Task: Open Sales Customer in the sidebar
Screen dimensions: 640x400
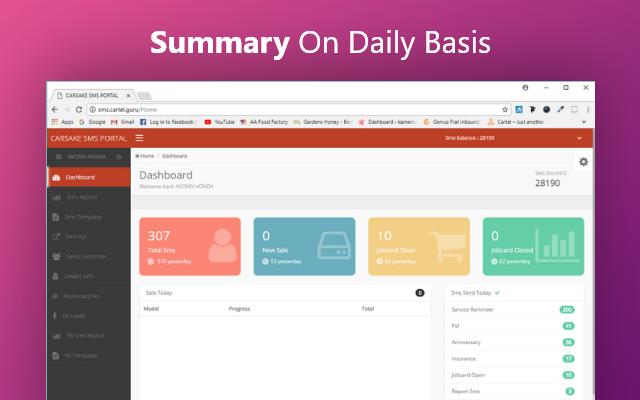Action: [x=89, y=256]
